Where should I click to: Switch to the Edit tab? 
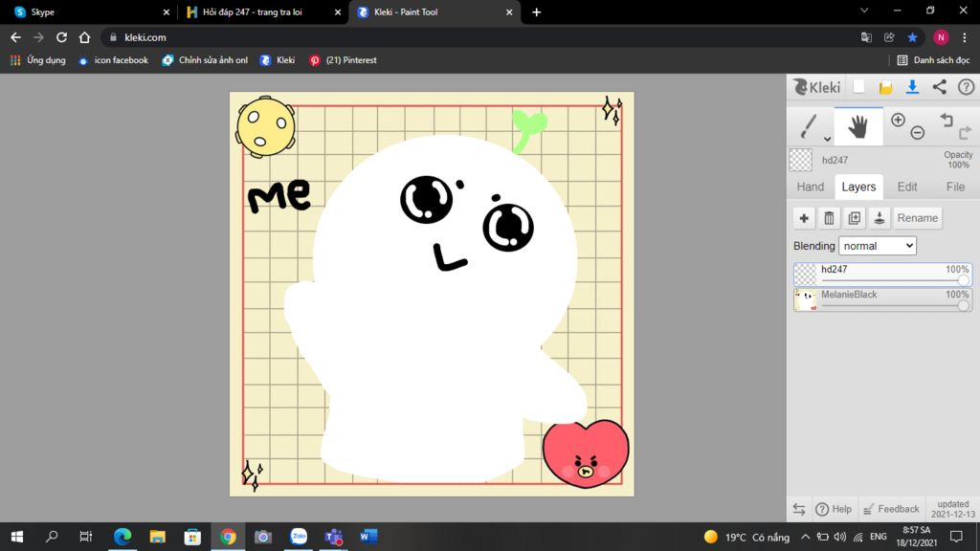(x=907, y=187)
